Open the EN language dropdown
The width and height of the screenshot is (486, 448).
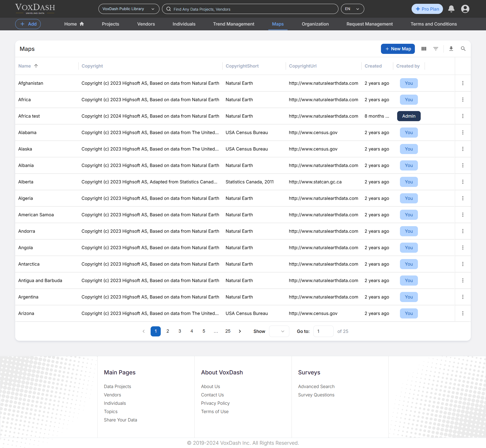352,9
